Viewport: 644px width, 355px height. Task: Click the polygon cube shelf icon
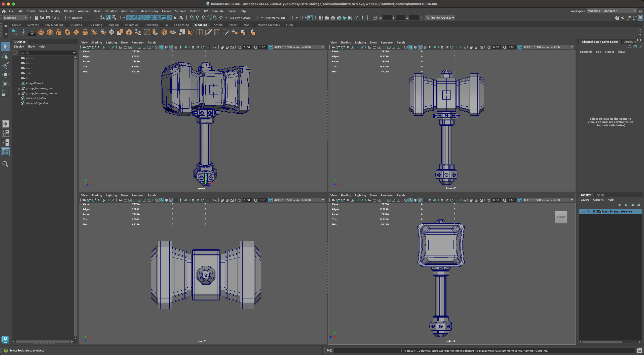point(50,32)
